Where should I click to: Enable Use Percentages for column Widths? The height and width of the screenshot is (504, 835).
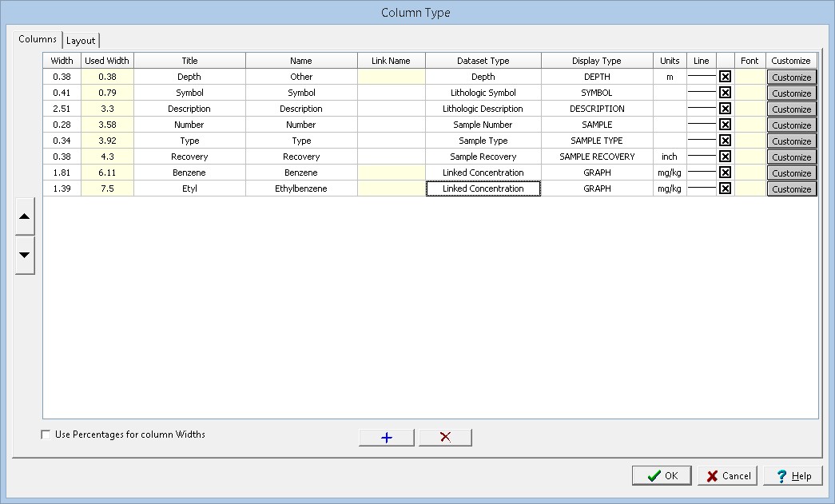45,435
